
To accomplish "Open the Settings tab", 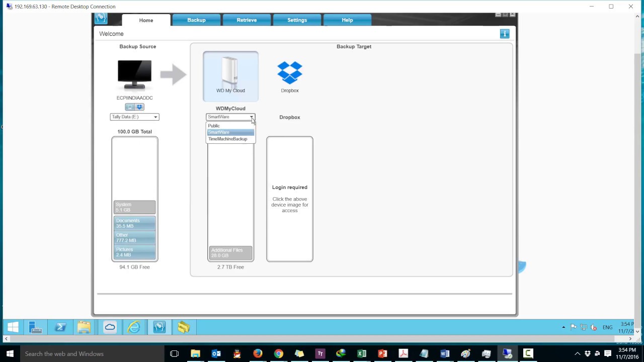I will (x=297, y=20).
